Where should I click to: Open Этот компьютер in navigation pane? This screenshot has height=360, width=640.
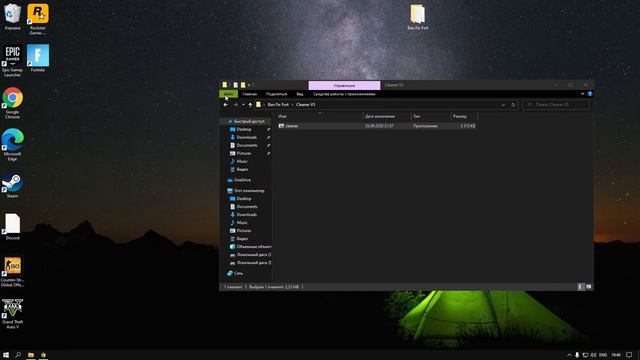tap(249, 191)
